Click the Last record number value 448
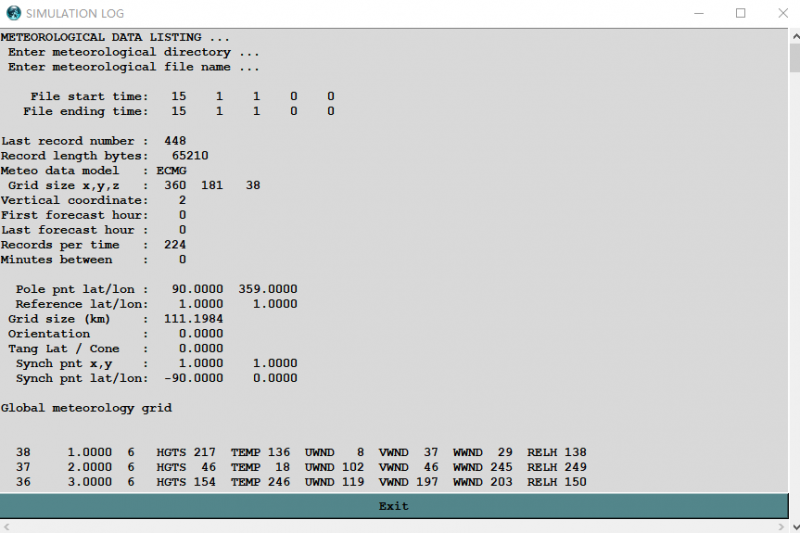Viewport: 800px width, 533px height. click(175, 141)
